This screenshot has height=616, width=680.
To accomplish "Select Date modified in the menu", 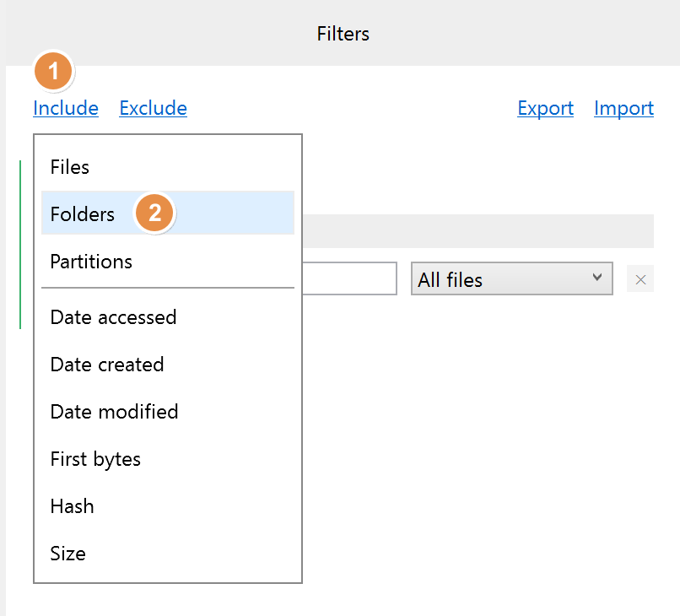I will (168, 412).
